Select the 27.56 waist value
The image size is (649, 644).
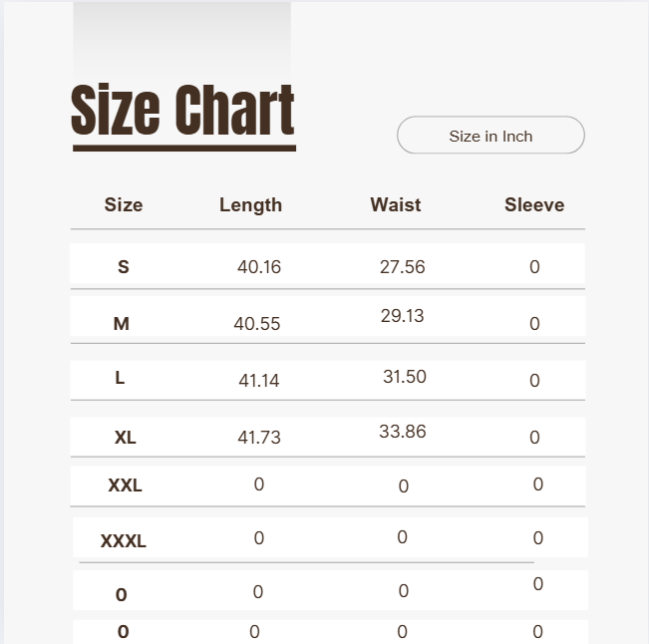pos(402,267)
